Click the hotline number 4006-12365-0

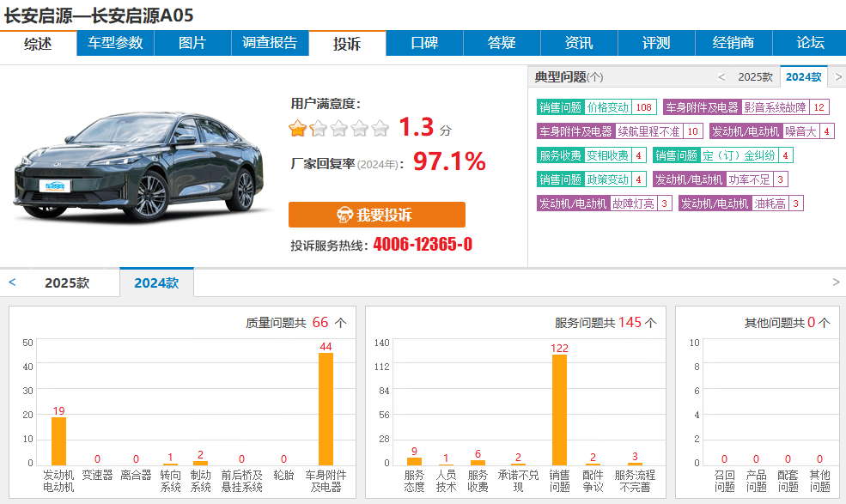(x=423, y=245)
